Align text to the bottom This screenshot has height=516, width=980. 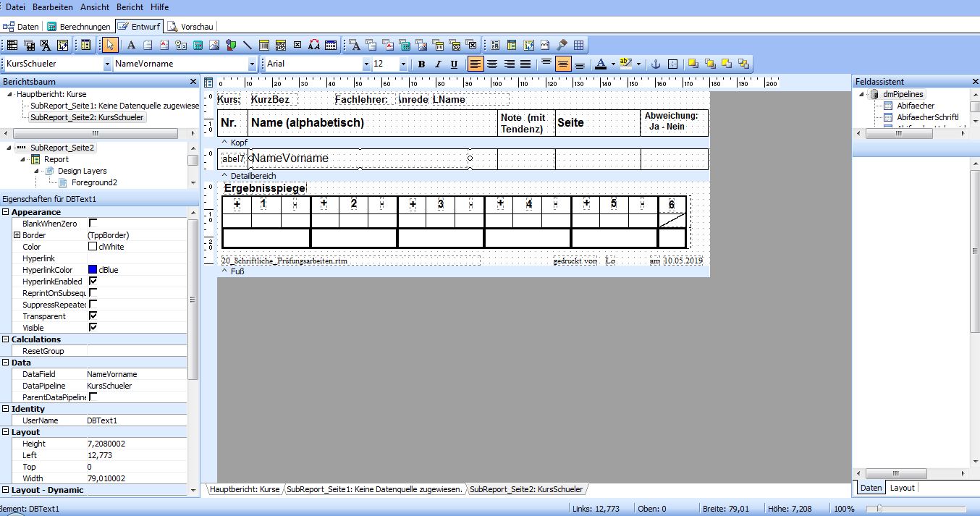pos(580,64)
